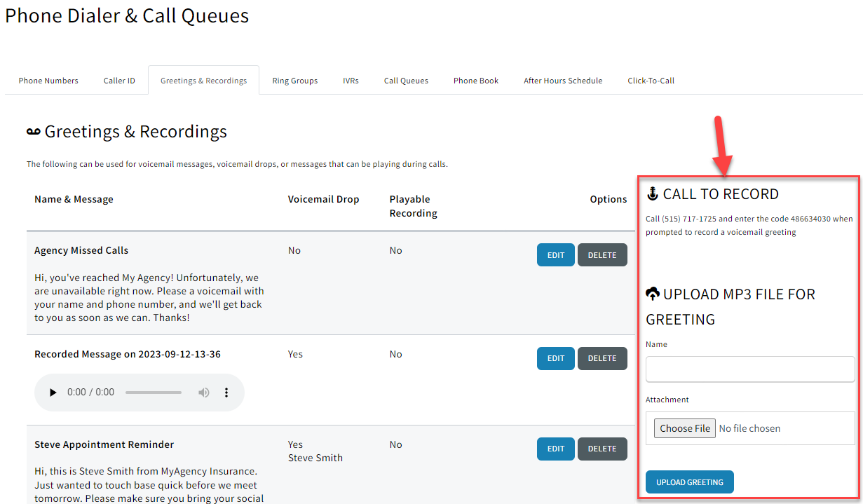The height and width of the screenshot is (504, 863).
Task: Edit the Steve Appointment Reminder greeting
Action: 556,449
